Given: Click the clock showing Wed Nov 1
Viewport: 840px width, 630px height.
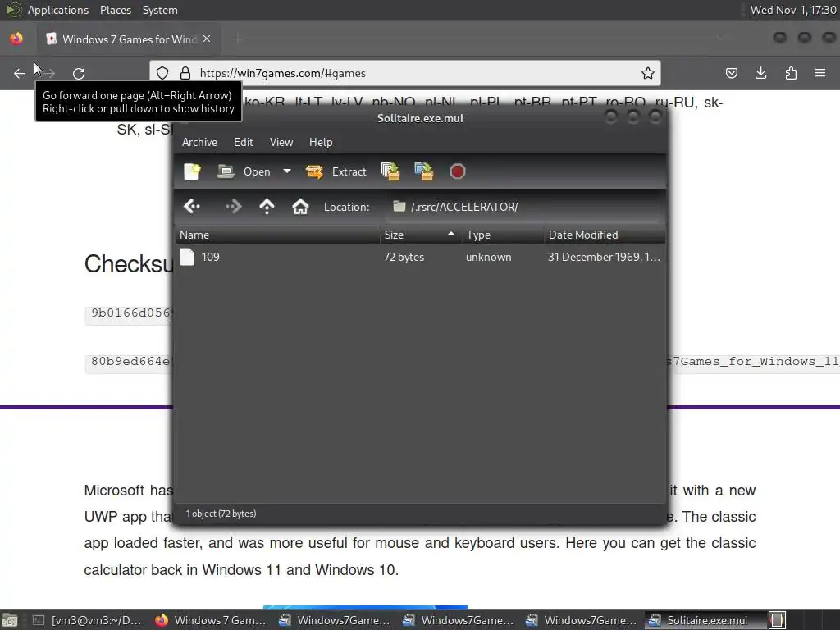Looking at the screenshot, I should tap(793, 10).
